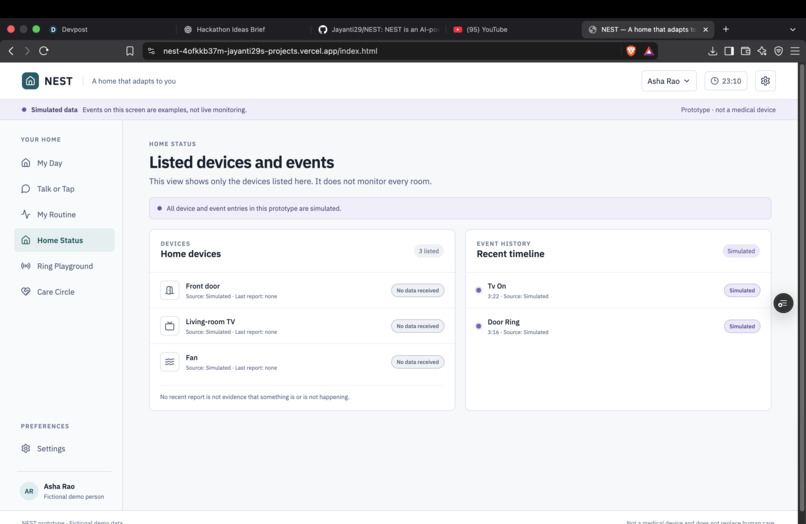Open Settings under Preferences

click(x=64, y=448)
